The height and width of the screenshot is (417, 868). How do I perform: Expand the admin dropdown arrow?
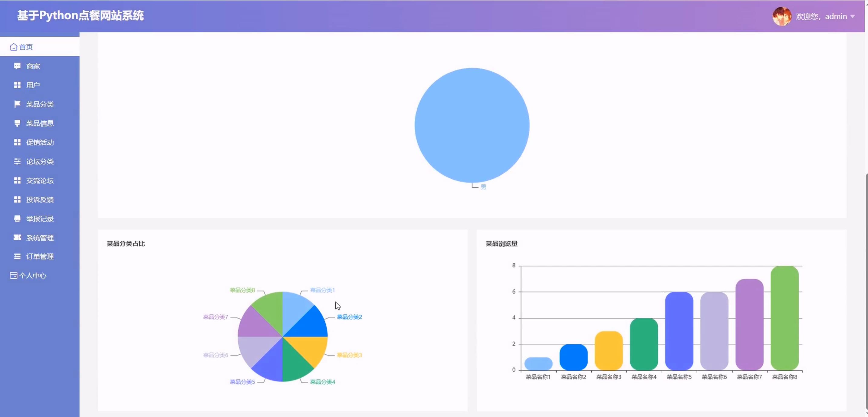click(x=853, y=17)
